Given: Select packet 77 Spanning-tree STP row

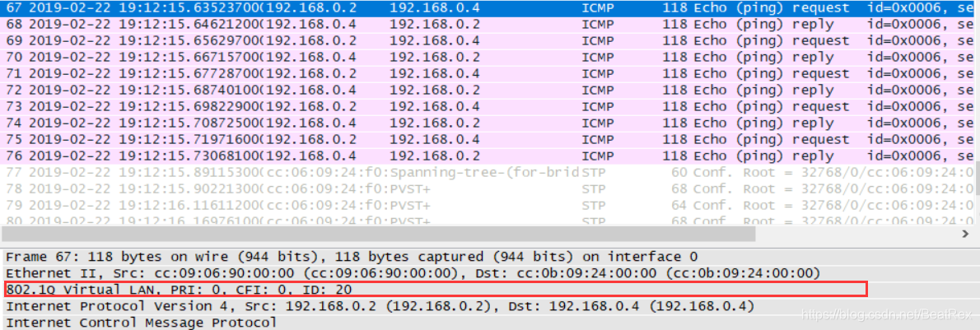Looking at the screenshot, I should (487, 172).
